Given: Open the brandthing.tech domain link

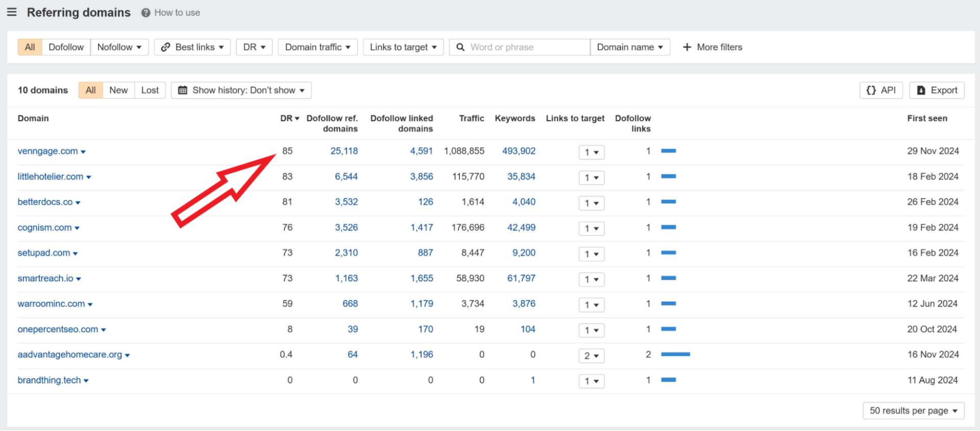Looking at the screenshot, I should coord(50,380).
